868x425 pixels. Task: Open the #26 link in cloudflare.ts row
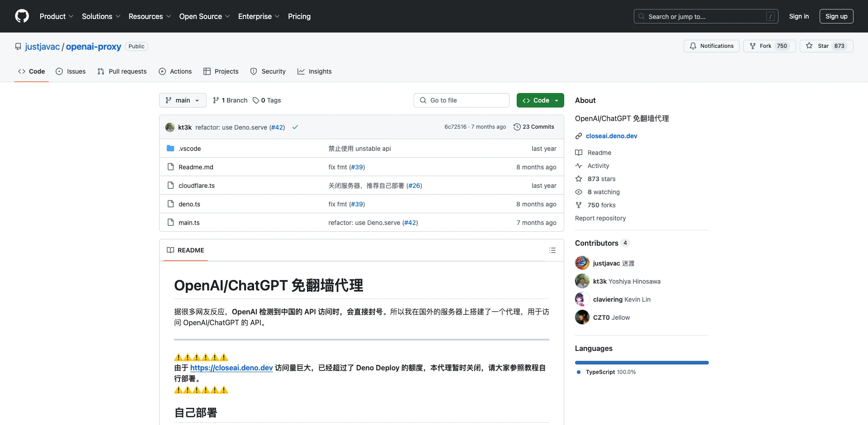coord(415,186)
